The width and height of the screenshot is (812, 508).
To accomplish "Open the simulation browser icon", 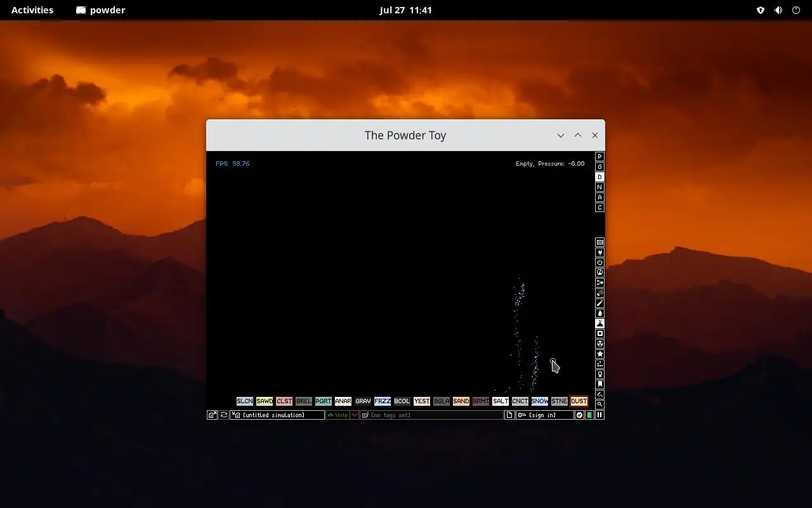I will pyautogui.click(x=213, y=415).
